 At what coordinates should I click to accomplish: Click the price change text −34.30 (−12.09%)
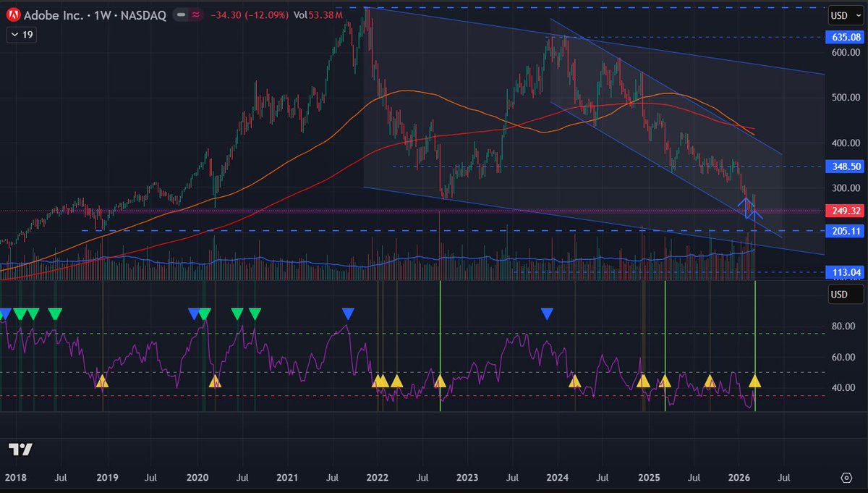pyautogui.click(x=248, y=15)
